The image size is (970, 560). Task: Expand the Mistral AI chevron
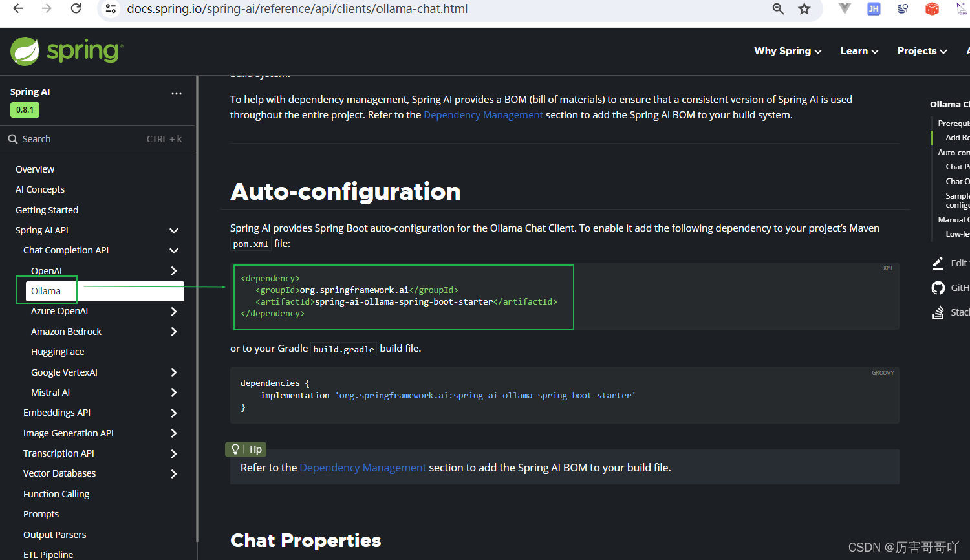(174, 393)
